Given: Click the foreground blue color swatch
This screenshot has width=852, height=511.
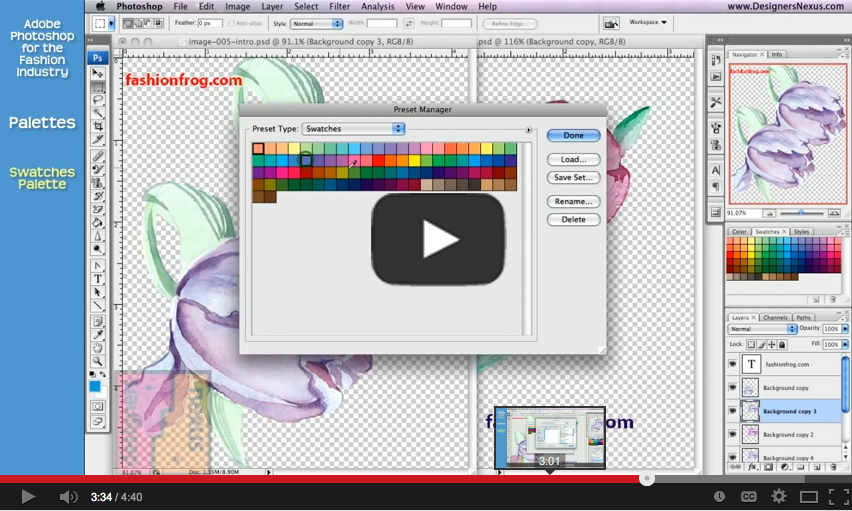Looking at the screenshot, I should tap(95, 386).
